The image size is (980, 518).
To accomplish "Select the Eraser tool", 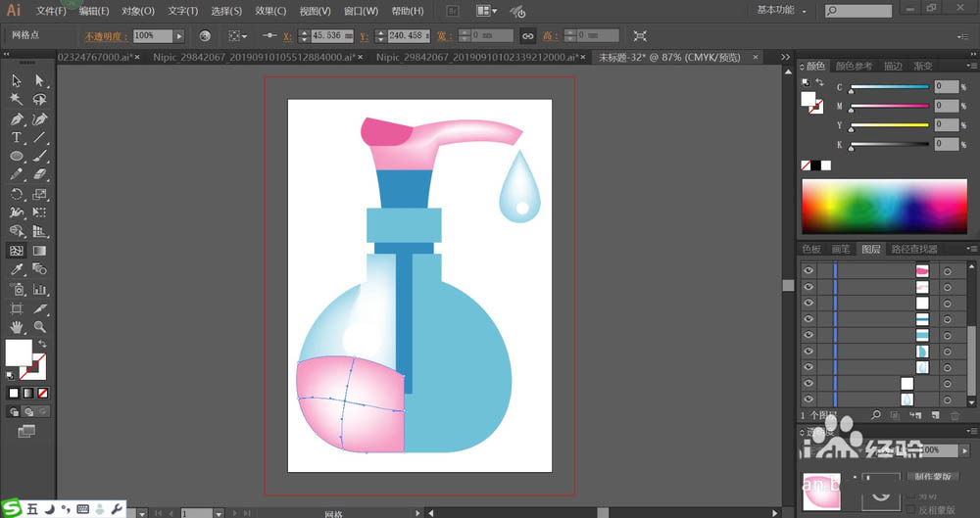I will pos(39,175).
